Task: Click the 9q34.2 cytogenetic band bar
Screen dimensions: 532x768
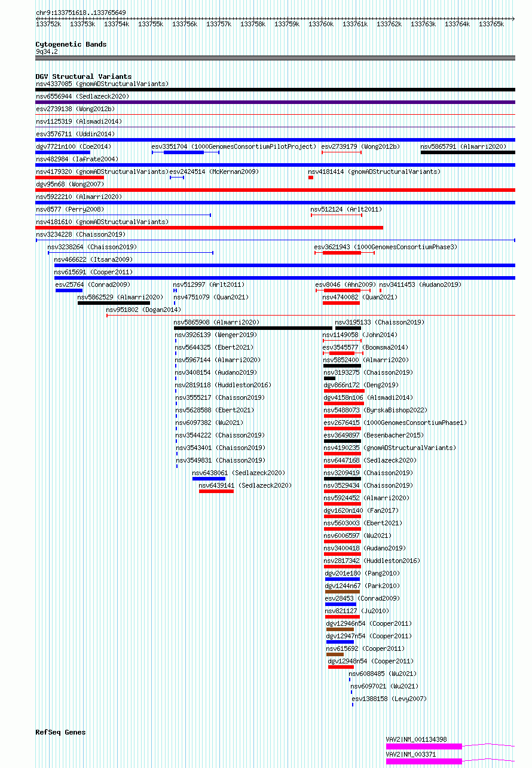Action: click(x=276, y=58)
